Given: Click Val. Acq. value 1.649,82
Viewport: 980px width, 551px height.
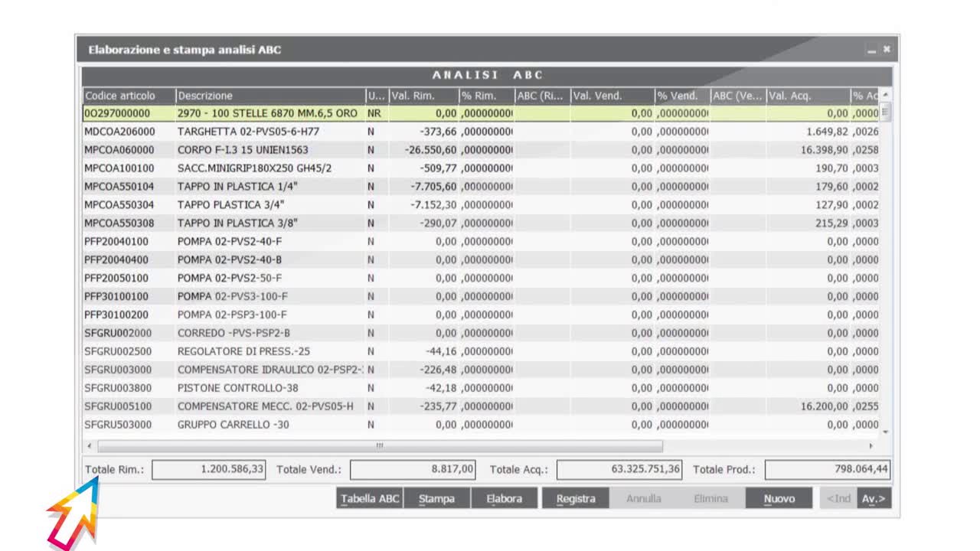Looking at the screenshot, I should click(x=828, y=132).
